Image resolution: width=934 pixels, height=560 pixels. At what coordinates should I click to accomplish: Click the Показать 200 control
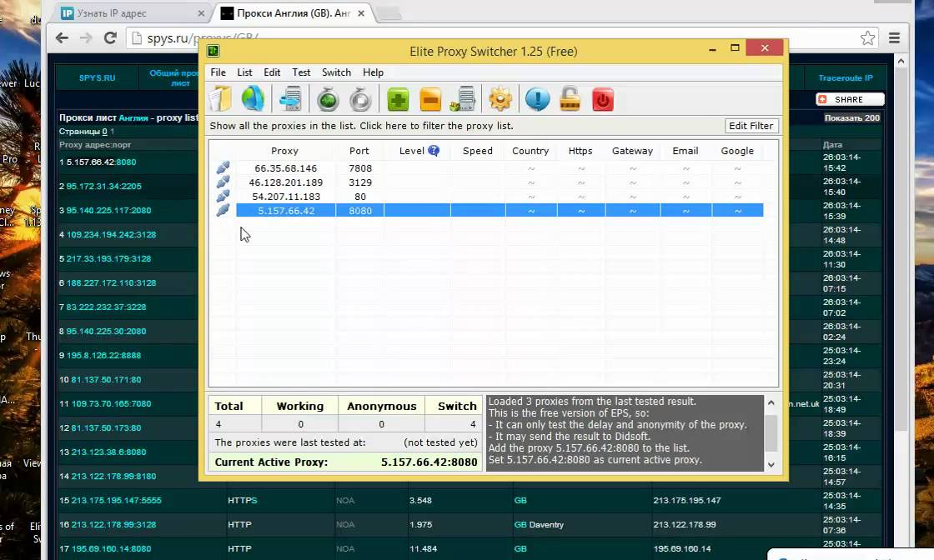[x=851, y=117]
